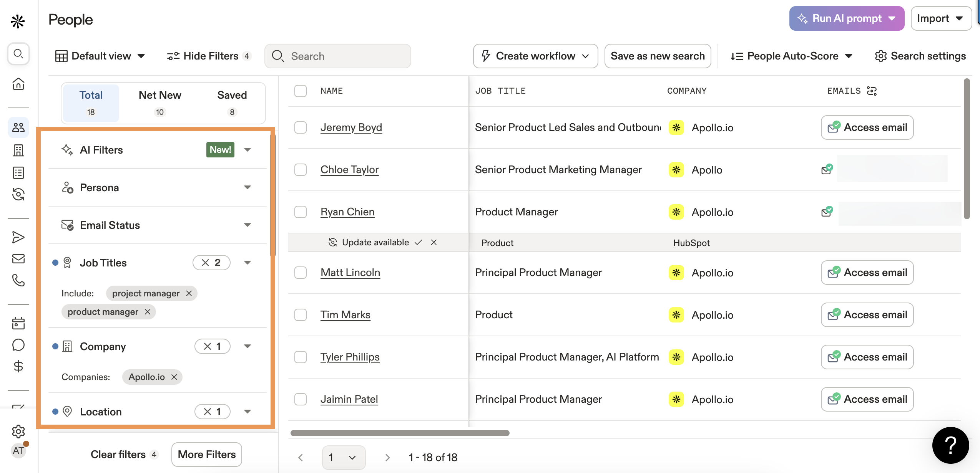
Task: Check the box for Jeremy Boyd
Action: [300, 127]
